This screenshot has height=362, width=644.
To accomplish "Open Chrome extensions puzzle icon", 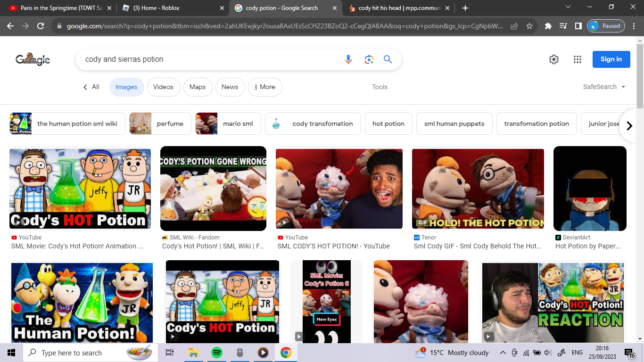I will (548, 26).
